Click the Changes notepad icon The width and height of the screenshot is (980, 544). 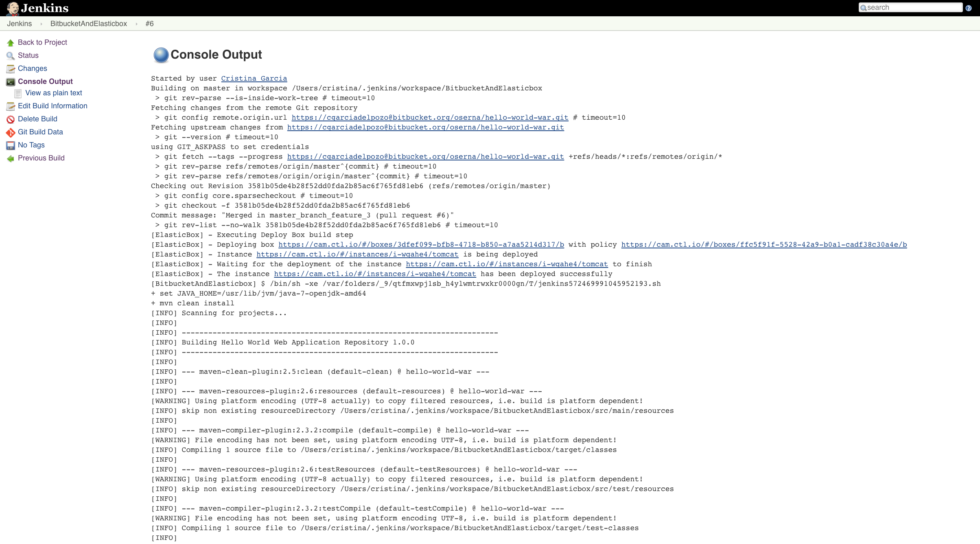11,69
